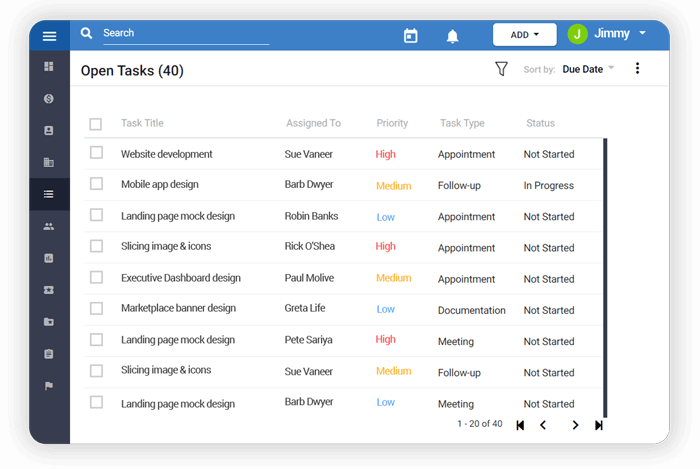This screenshot has height=469, width=700.
Task: Click Meeting type in Pete Sariya's row
Action: pyautogui.click(x=455, y=342)
